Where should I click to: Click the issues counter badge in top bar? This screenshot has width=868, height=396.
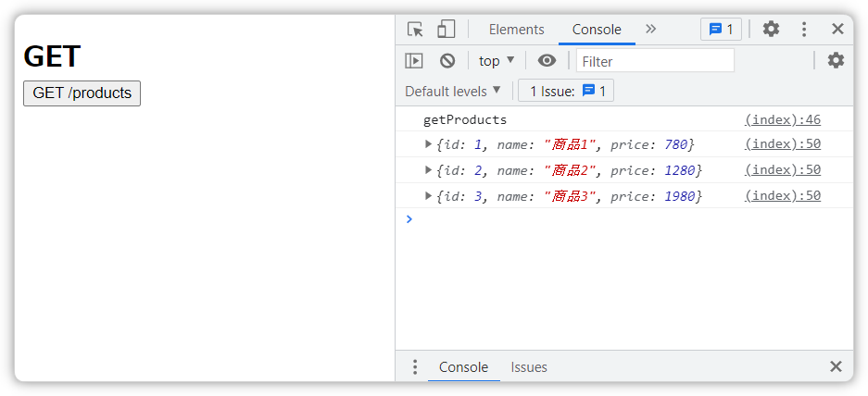(x=721, y=30)
